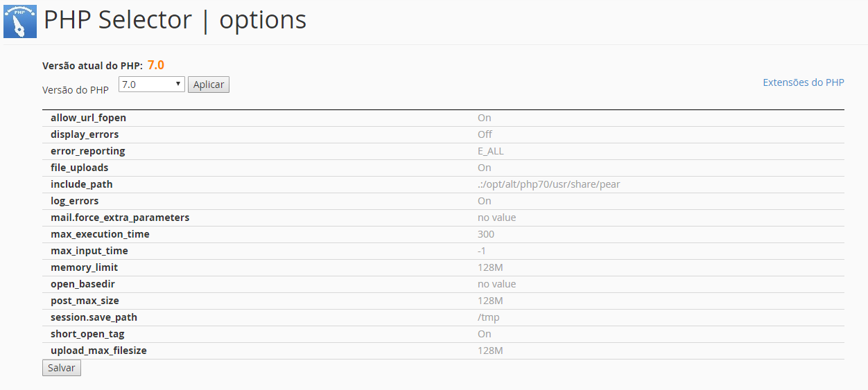
Task: Open the PHP version dropdown showing 7.0
Action: click(x=152, y=85)
